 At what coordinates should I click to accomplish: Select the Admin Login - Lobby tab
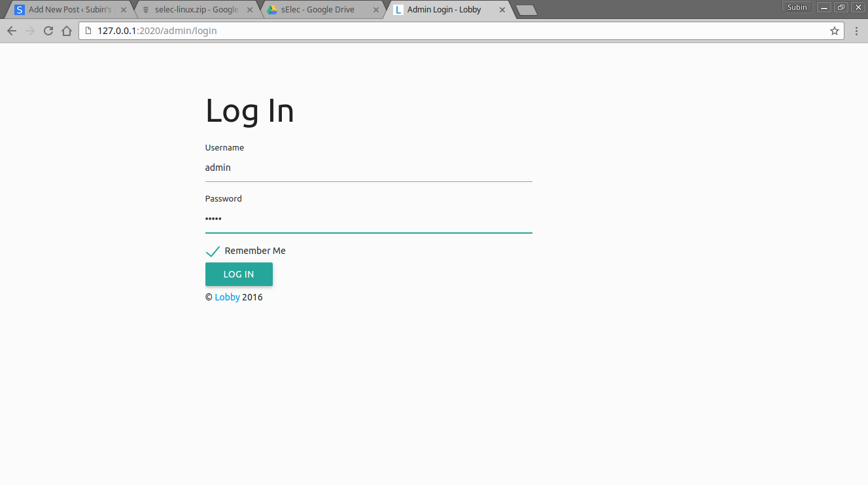tap(448, 10)
